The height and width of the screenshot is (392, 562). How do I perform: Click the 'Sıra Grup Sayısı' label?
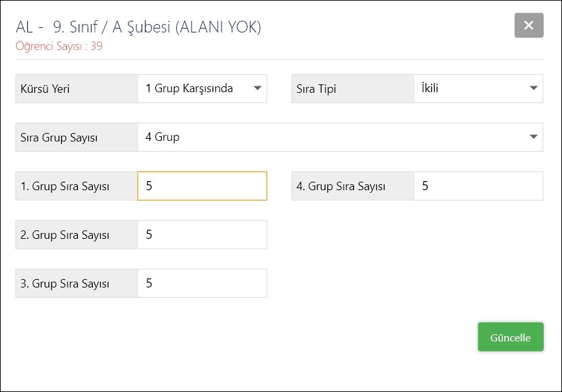[59, 138]
